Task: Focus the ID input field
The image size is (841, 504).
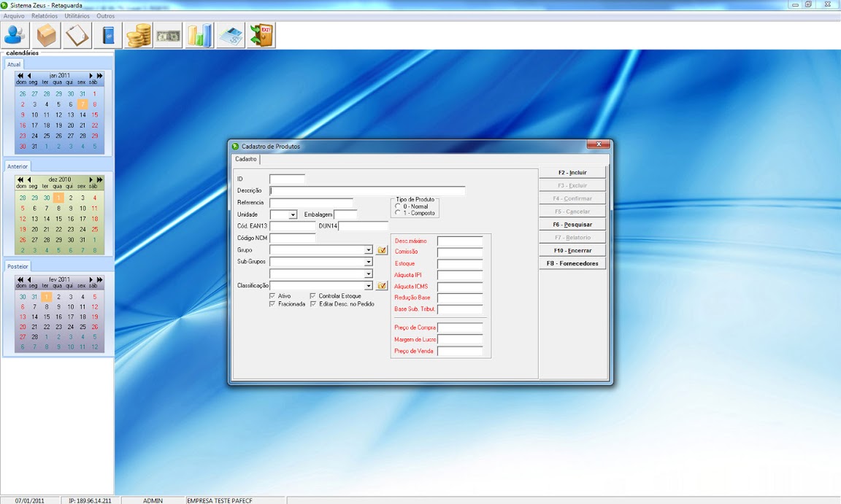Action: (287, 179)
